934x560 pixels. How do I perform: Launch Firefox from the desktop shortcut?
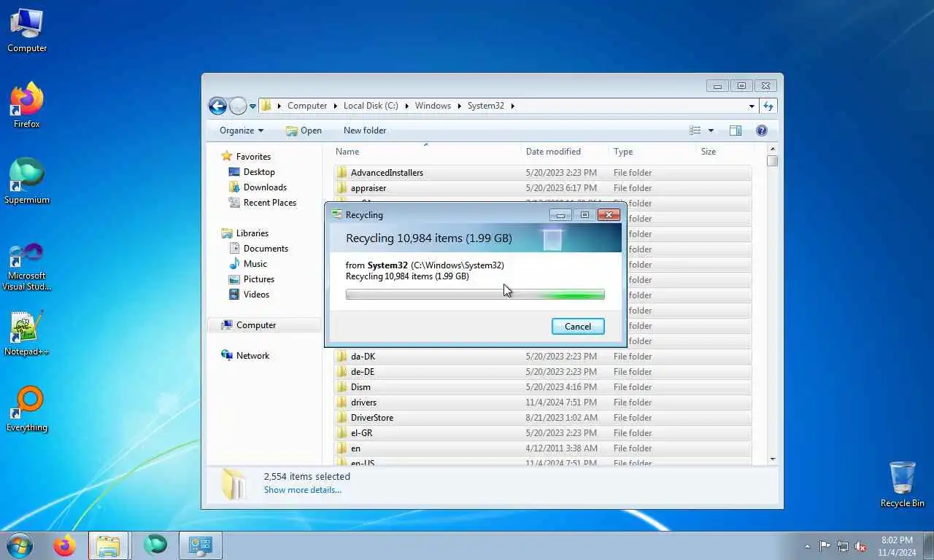coord(27,106)
